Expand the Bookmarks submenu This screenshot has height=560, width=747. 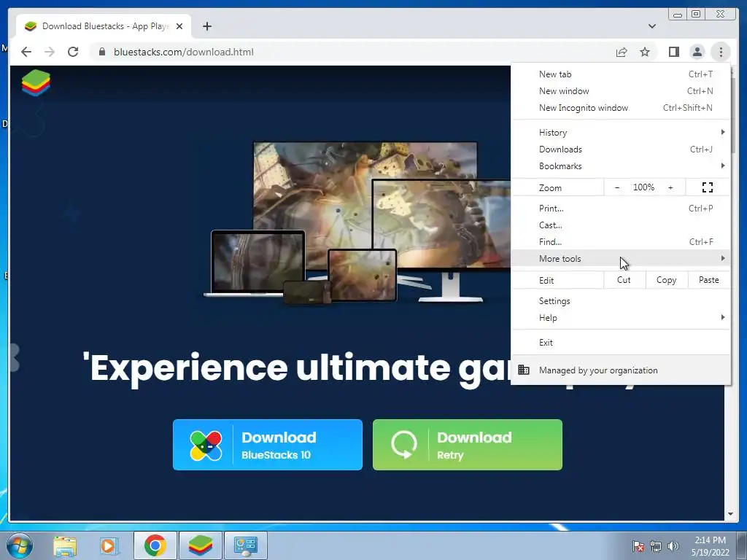(620, 166)
